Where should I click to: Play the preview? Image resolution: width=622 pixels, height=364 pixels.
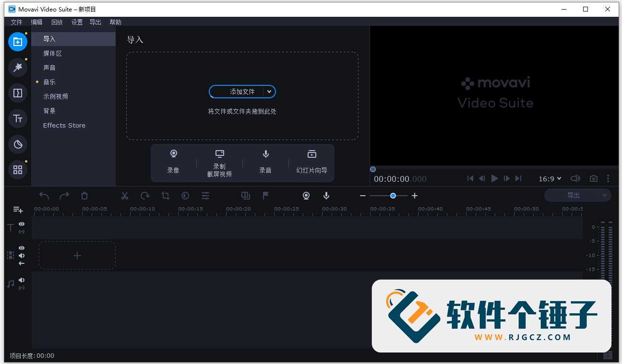click(x=494, y=178)
